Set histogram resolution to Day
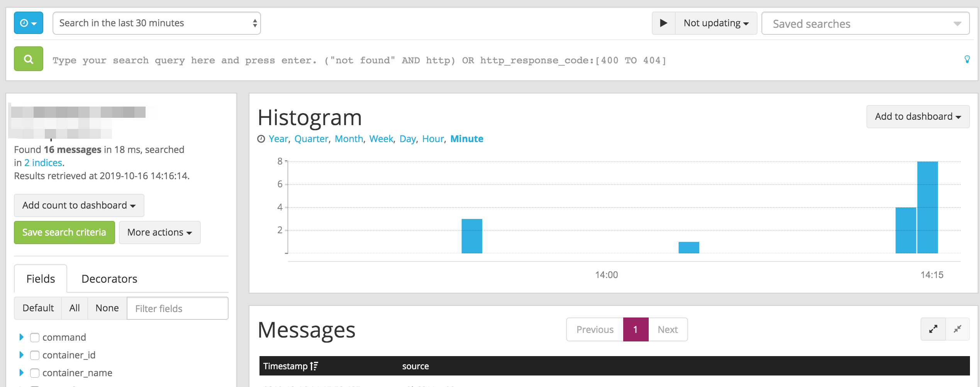980x387 pixels. click(x=408, y=139)
